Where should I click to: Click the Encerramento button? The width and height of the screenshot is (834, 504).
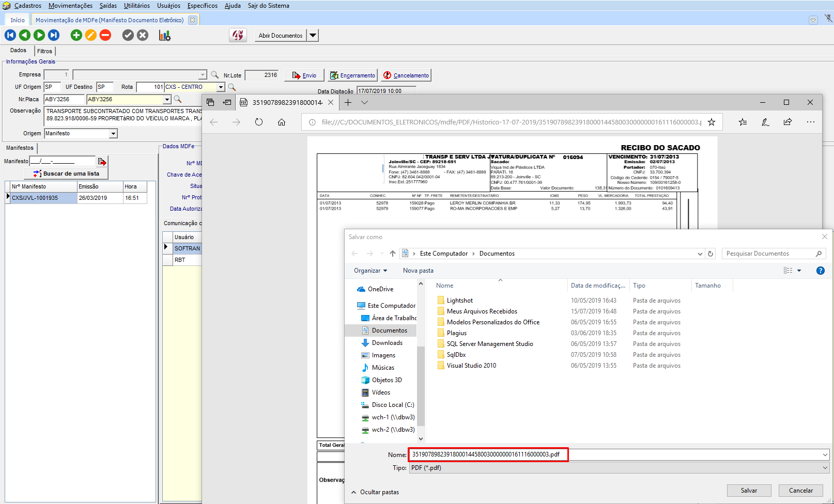click(x=353, y=75)
